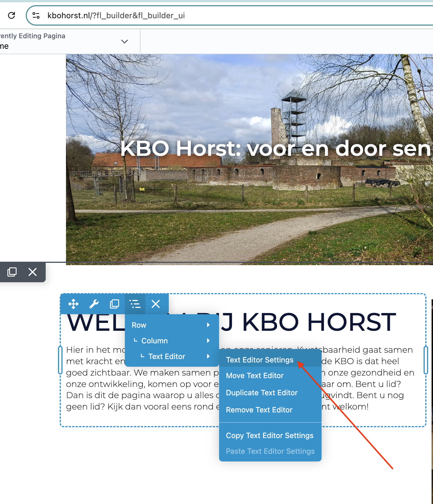Image resolution: width=433 pixels, height=504 pixels.
Task: Click the hero image heading KBO Horst
Action: click(275, 148)
